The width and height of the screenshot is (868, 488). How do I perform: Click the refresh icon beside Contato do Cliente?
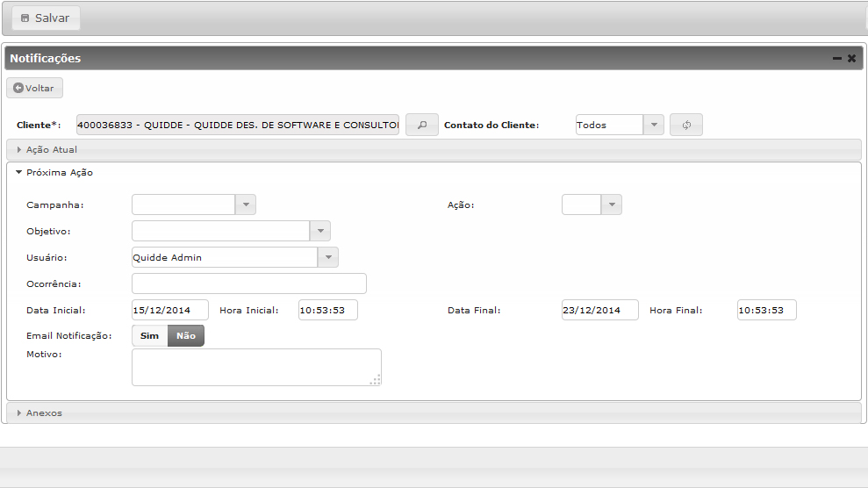click(x=686, y=125)
